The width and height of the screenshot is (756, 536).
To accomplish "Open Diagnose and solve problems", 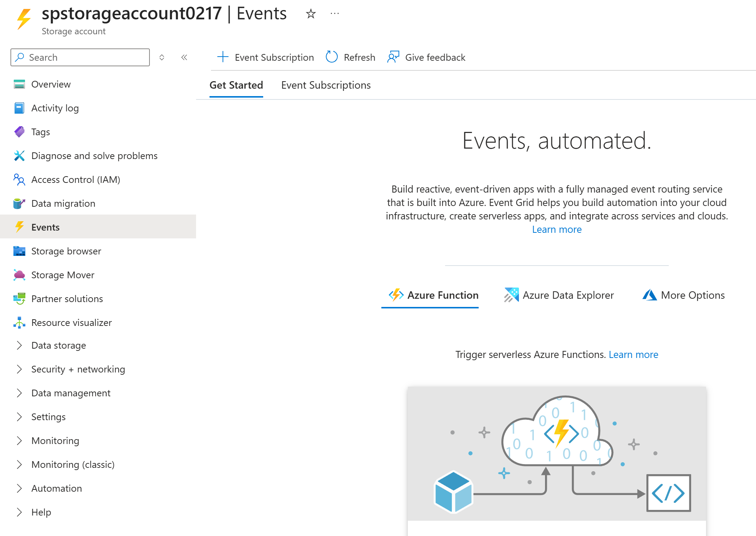I will click(x=94, y=156).
